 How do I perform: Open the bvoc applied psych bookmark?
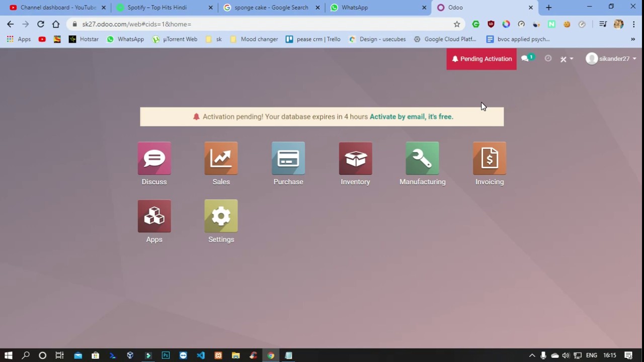point(518,39)
